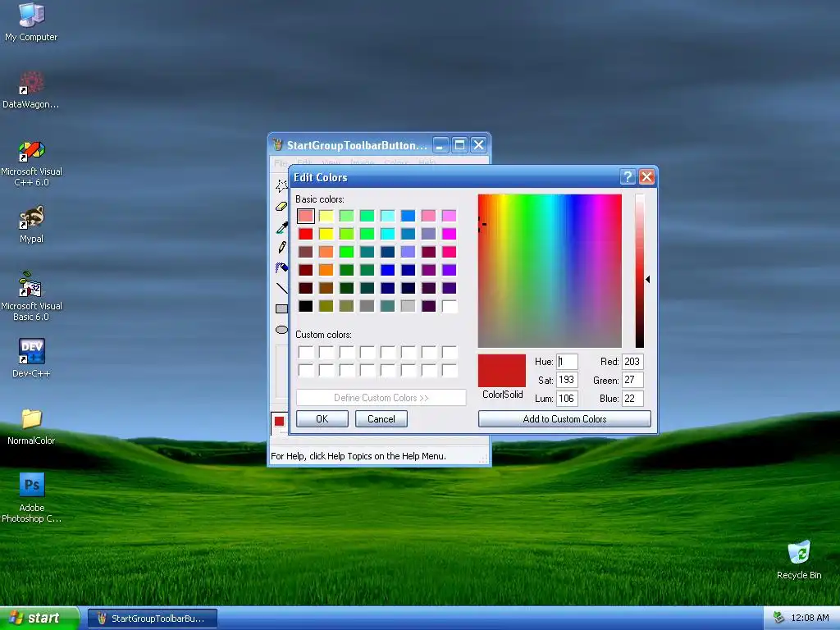
Task: Choose the pure red basic color swatch
Action: (305, 234)
